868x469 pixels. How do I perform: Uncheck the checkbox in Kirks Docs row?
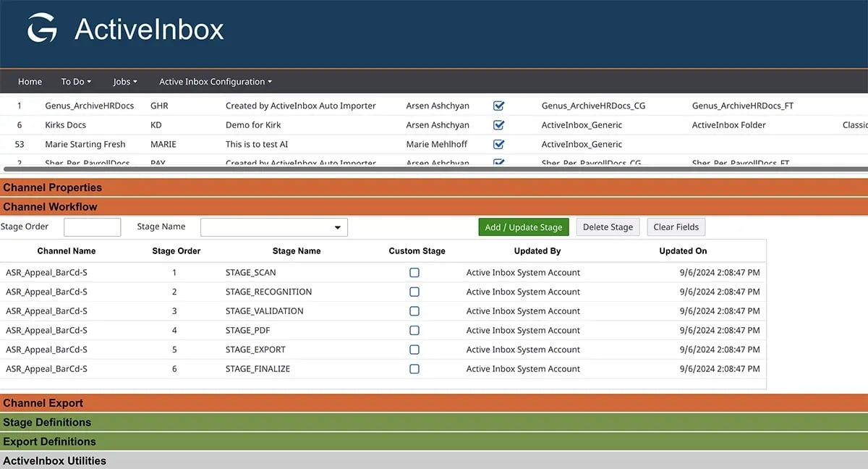pos(498,125)
